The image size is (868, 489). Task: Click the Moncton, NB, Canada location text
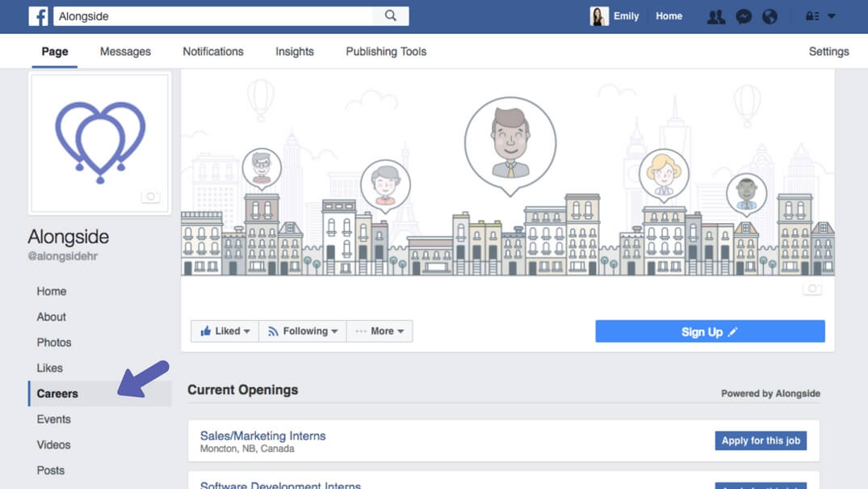pyautogui.click(x=247, y=449)
